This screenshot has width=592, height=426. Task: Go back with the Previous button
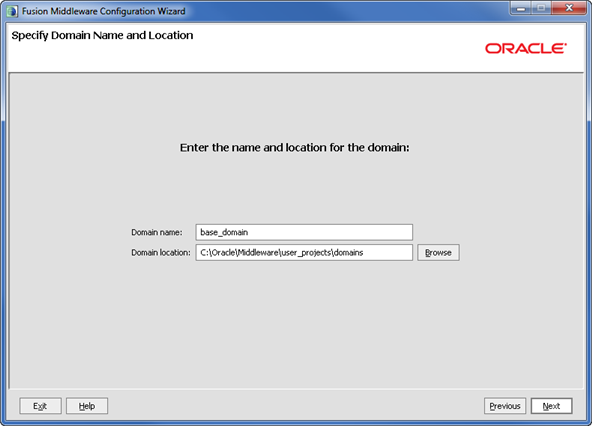point(505,406)
